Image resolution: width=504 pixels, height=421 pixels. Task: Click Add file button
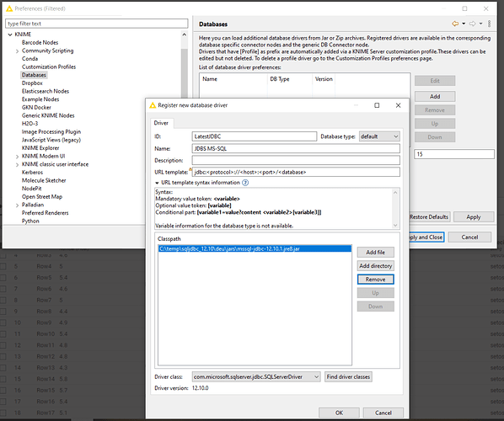coord(375,253)
